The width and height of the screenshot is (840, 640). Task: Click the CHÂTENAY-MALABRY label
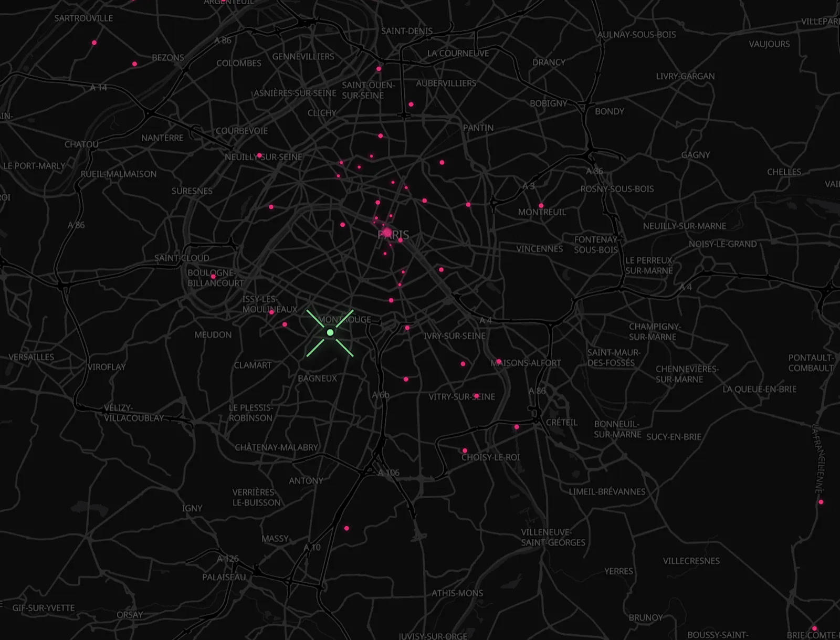pos(276,448)
